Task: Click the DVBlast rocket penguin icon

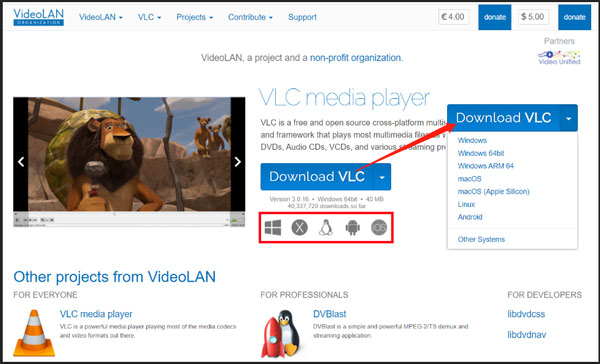Action: tap(281, 333)
